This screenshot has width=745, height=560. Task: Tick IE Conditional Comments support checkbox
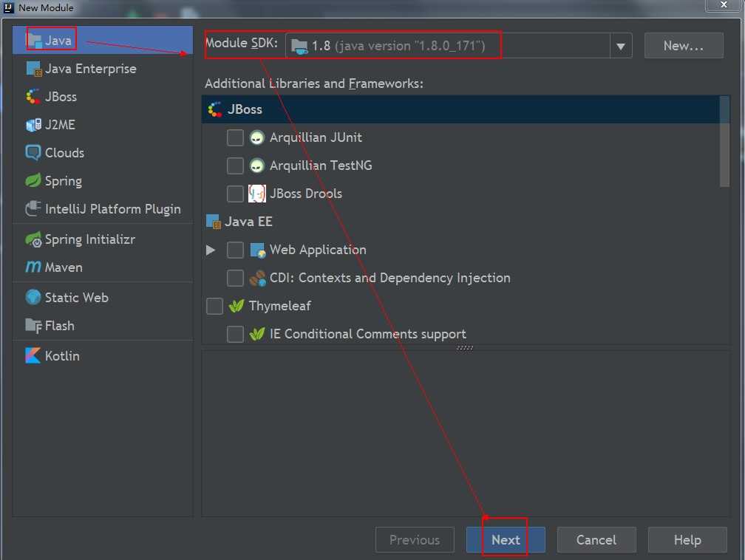[x=235, y=334]
